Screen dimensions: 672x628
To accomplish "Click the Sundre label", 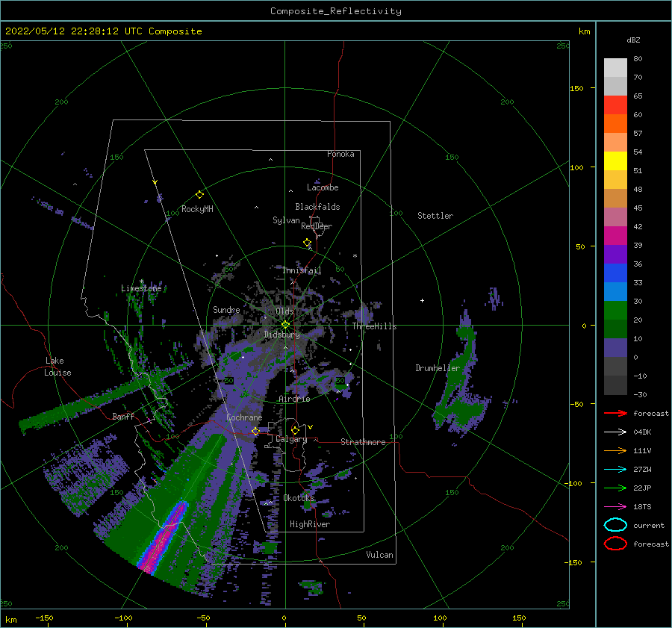I will click(x=226, y=309).
